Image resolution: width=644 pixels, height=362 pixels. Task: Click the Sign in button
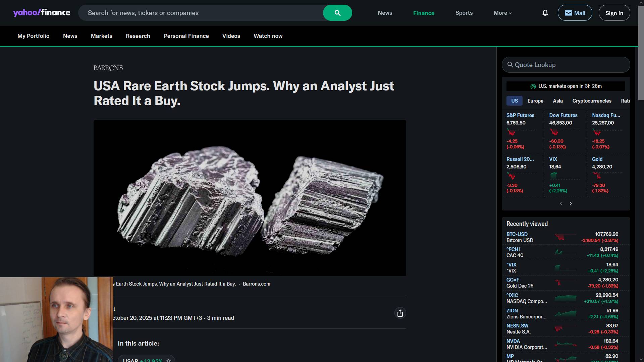click(x=614, y=13)
